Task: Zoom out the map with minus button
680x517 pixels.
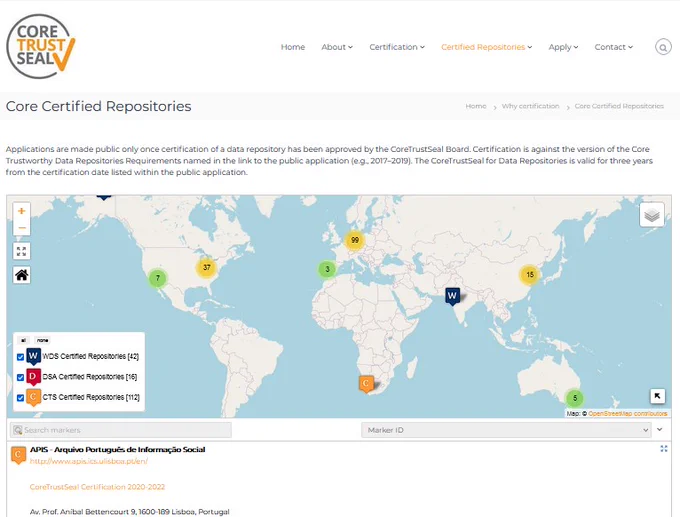Action: (22, 227)
